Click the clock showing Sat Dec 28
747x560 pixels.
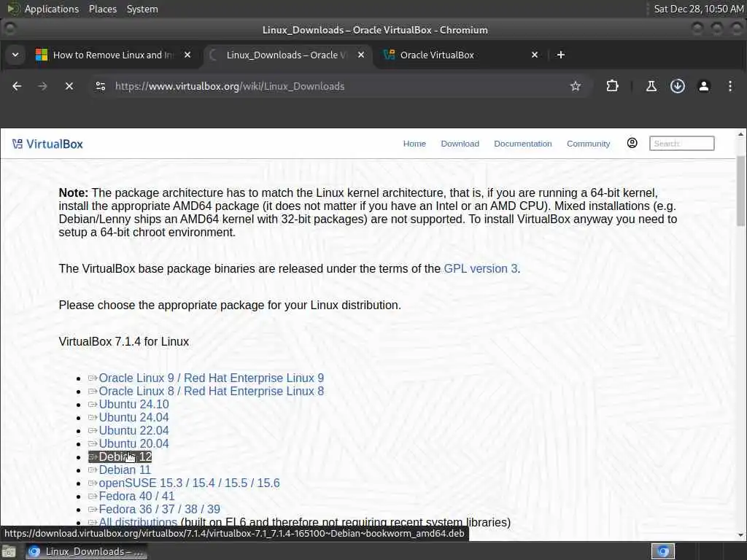pos(698,9)
